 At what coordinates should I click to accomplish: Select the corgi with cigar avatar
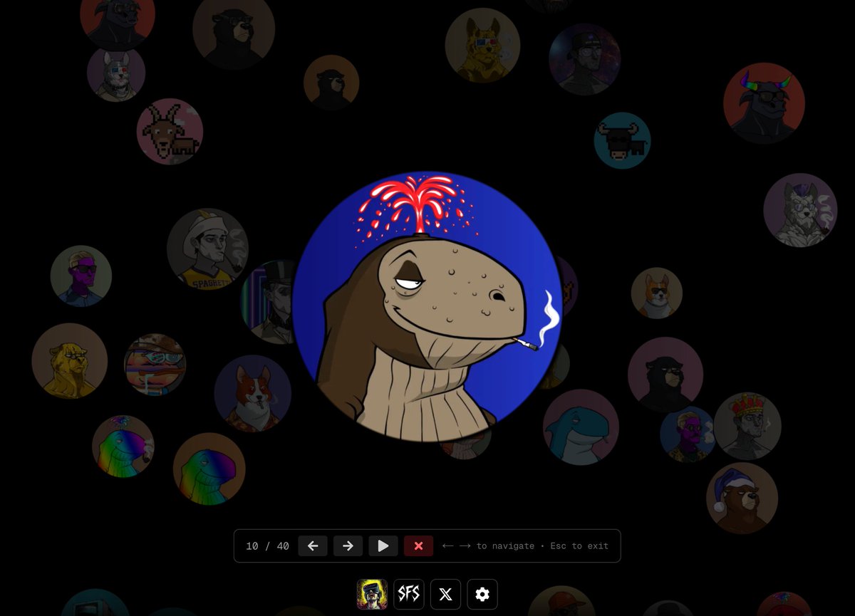click(x=253, y=393)
